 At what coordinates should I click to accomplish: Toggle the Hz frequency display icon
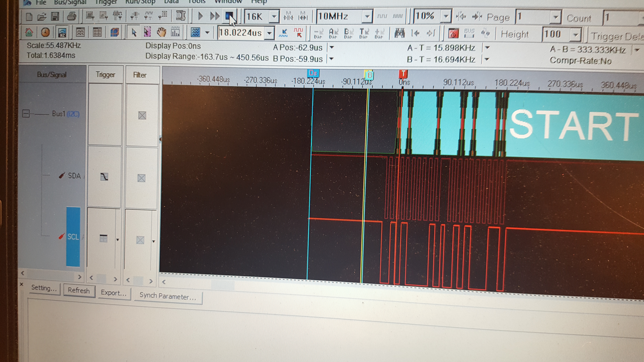62,33
